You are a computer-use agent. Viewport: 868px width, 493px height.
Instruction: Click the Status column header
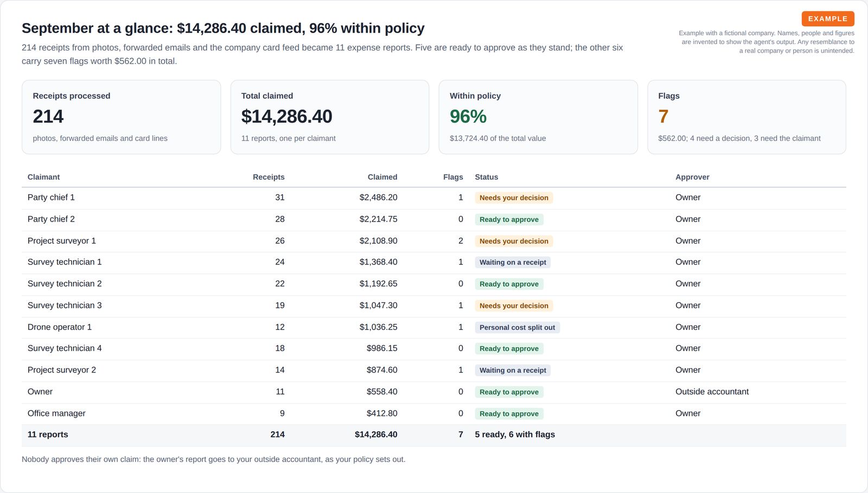tap(487, 177)
